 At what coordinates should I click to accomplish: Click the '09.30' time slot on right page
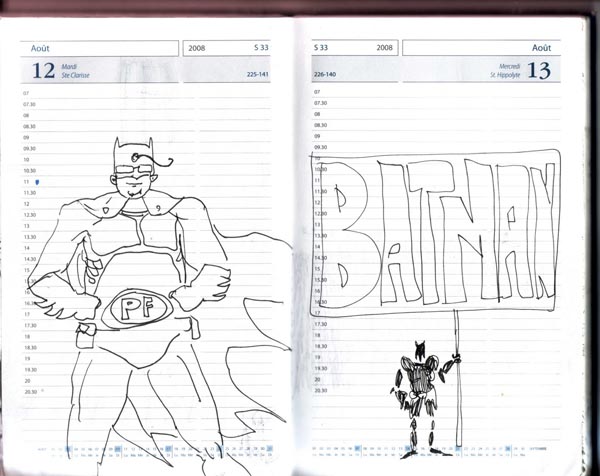coord(320,147)
